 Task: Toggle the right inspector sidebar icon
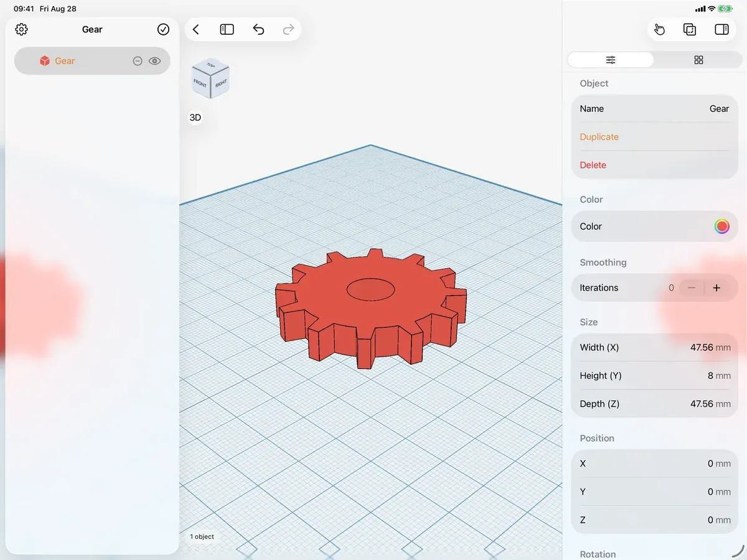pos(721,29)
